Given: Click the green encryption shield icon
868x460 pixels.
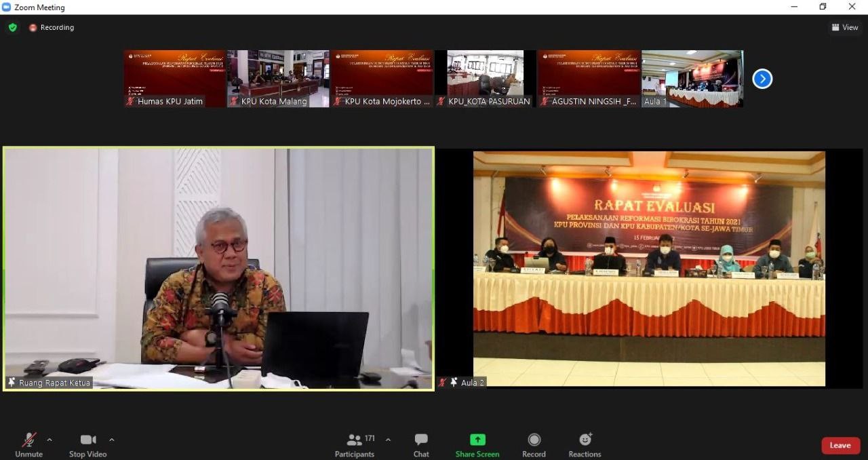Looking at the screenshot, I should click(x=12, y=27).
